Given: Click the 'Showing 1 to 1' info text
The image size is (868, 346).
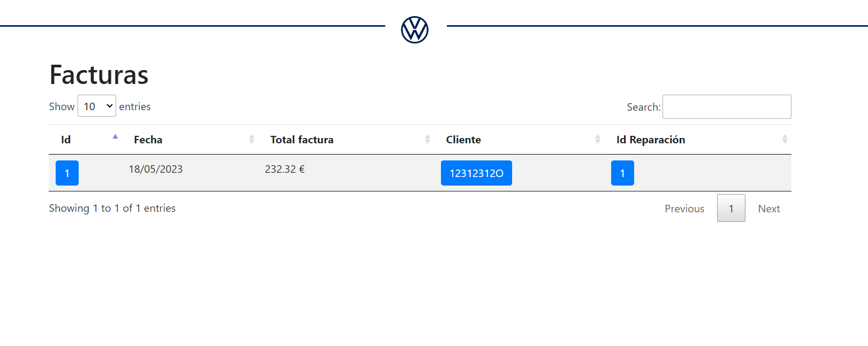Looking at the screenshot, I should 112,209.
